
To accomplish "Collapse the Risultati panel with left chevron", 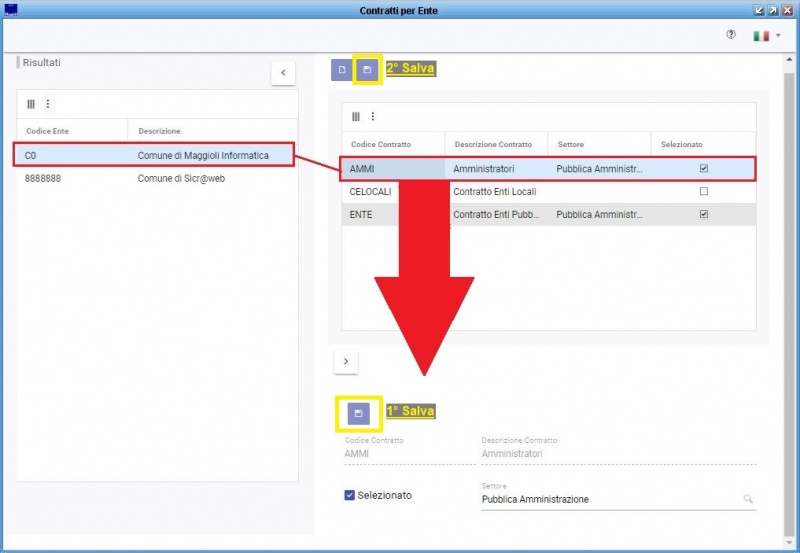I will pyautogui.click(x=283, y=73).
